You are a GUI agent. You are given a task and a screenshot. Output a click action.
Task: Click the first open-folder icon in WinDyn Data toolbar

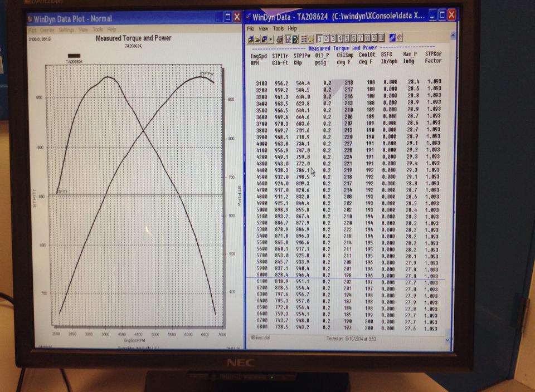click(x=250, y=38)
